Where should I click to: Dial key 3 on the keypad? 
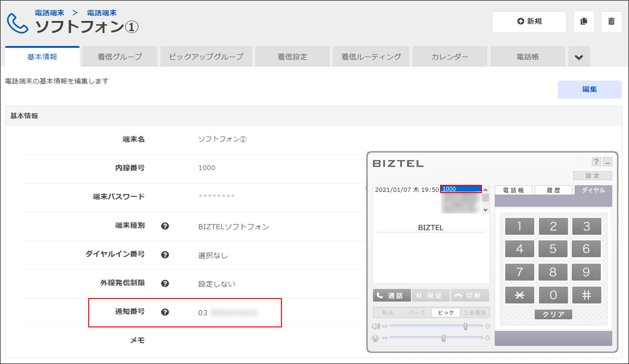point(587,226)
